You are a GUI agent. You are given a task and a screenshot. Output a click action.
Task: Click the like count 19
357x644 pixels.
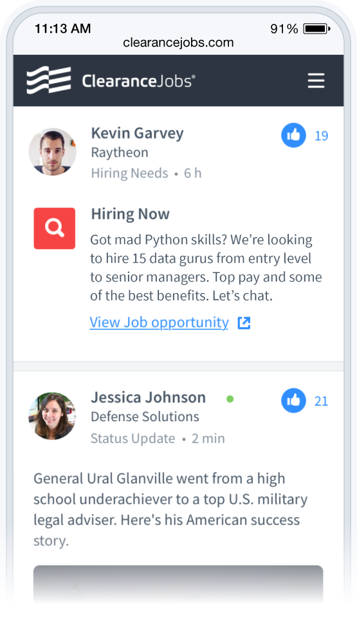(x=322, y=136)
